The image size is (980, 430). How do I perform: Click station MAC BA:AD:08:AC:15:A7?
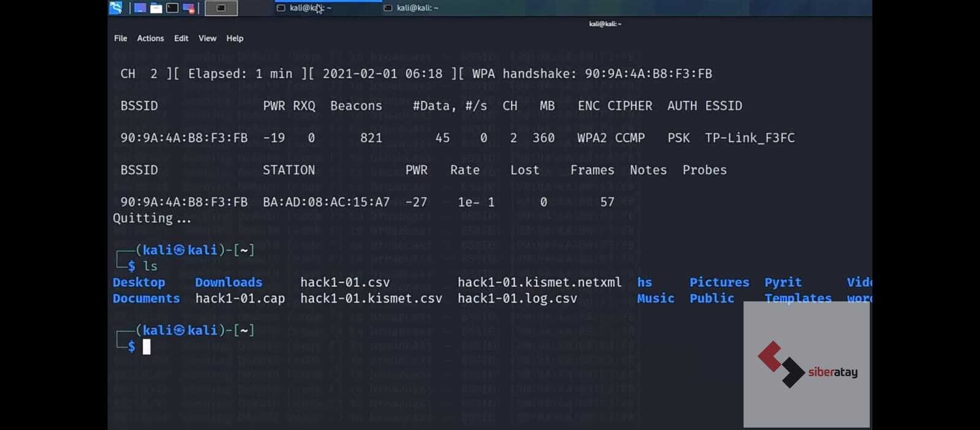point(326,202)
